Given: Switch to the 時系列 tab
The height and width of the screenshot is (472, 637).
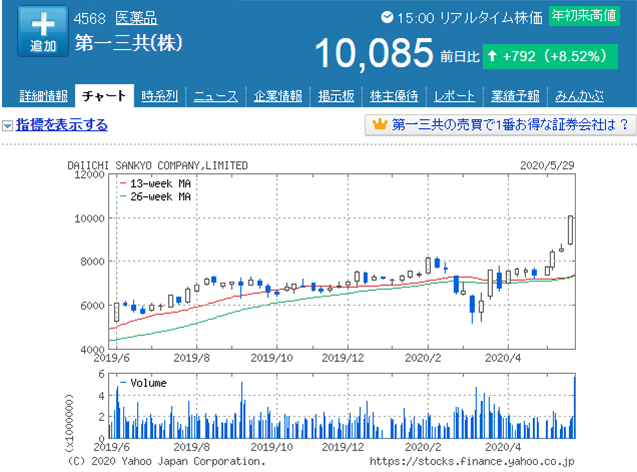Looking at the screenshot, I should pyautogui.click(x=159, y=96).
